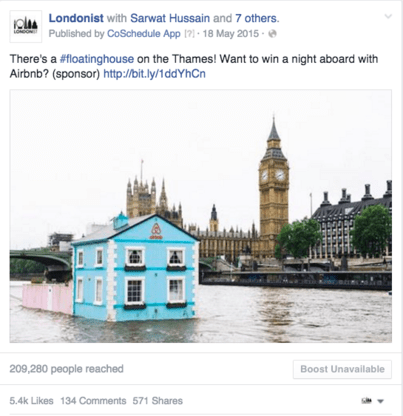Open the floating house photo
Screen dimensions: 403x416
coord(201,216)
